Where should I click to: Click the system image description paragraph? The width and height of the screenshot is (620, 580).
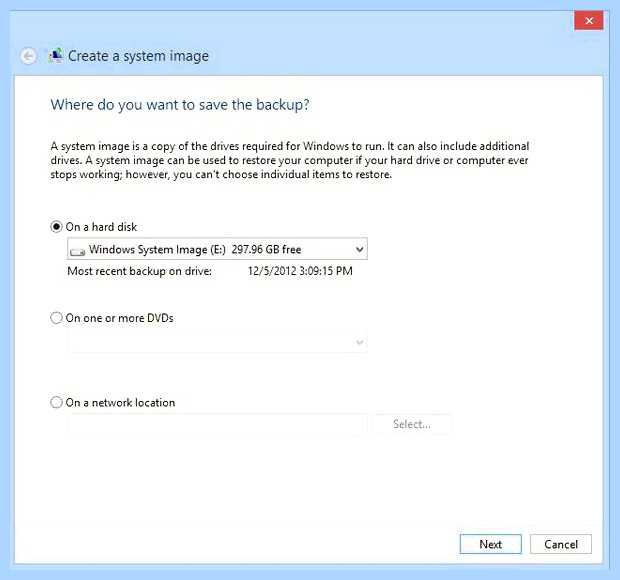tap(290, 160)
